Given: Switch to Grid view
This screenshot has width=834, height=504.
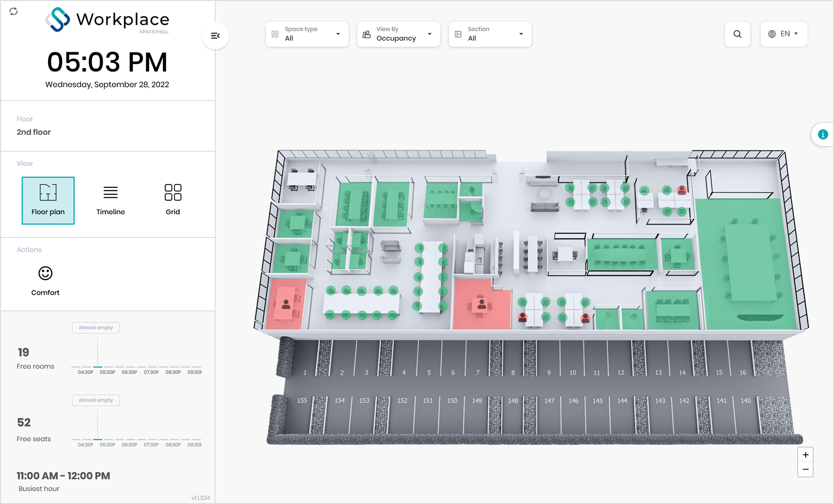Looking at the screenshot, I should coord(173,200).
